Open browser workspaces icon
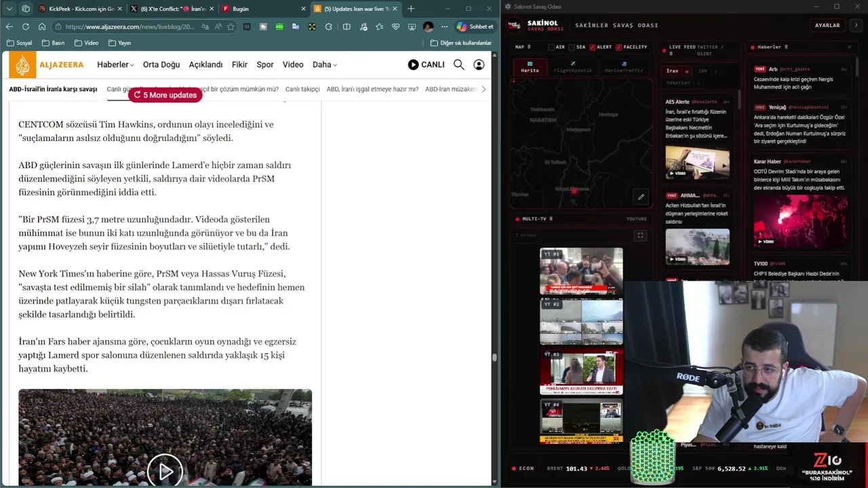868x488 pixels. pos(26,9)
